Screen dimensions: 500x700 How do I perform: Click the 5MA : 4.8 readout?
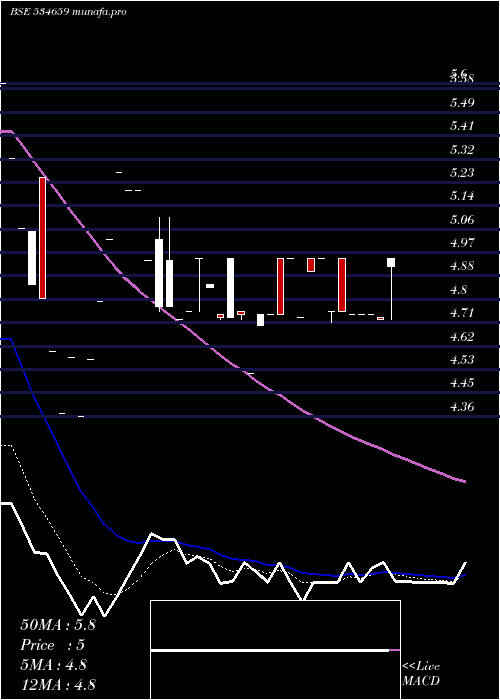pyautogui.click(x=54, y=665)
